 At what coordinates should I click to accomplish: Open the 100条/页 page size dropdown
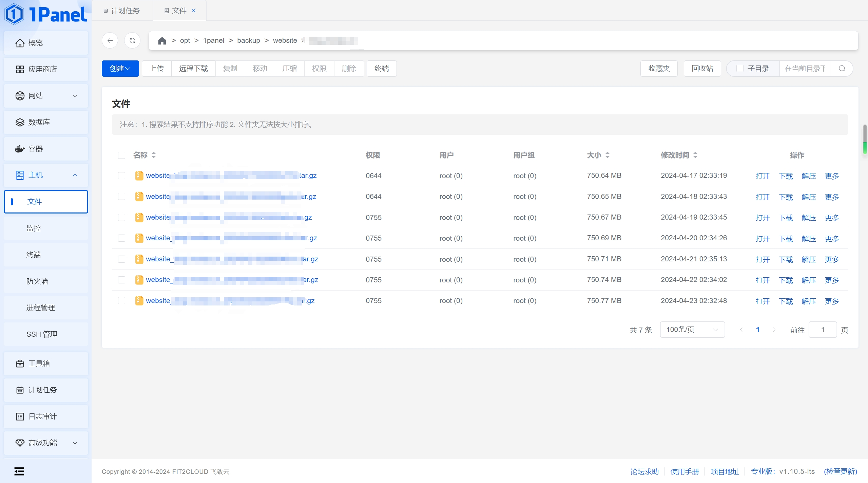point(692,330)
